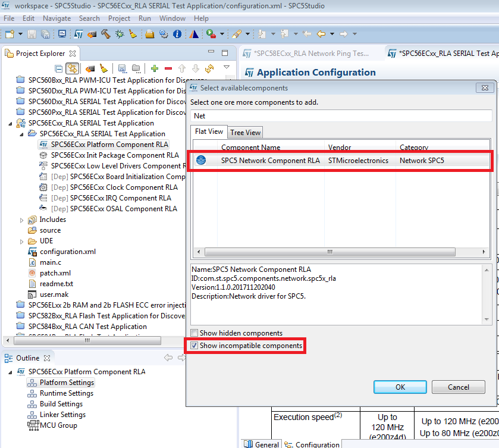The height and width of the screenshot is (448, 499).
Task: Click the green bug debug icon
Action: (120, 34)
